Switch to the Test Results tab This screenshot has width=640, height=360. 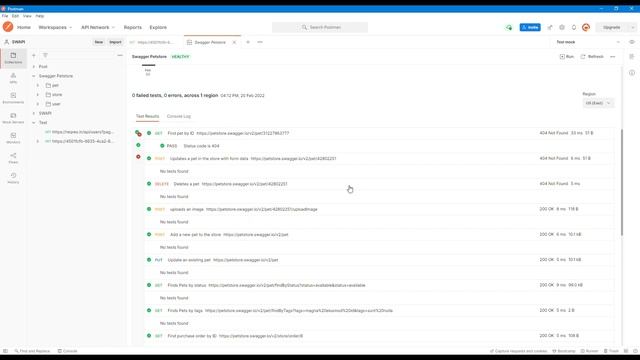click(x=147, y=116)
